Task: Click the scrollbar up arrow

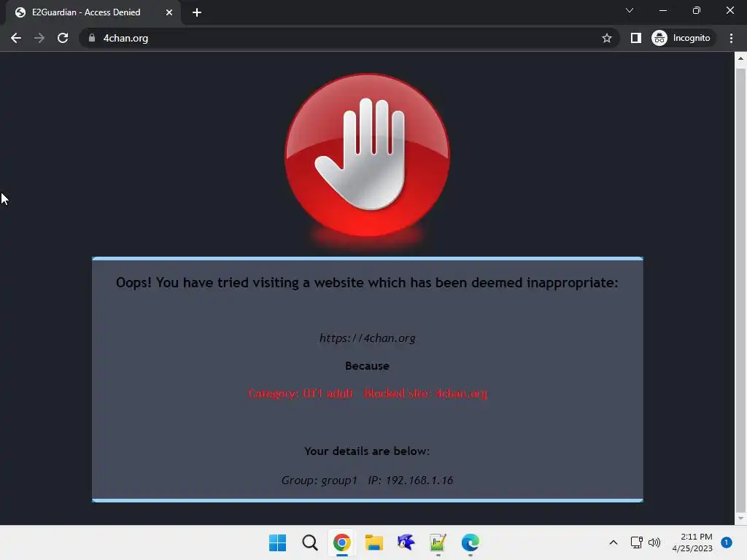Action: [x=740, y=58]
